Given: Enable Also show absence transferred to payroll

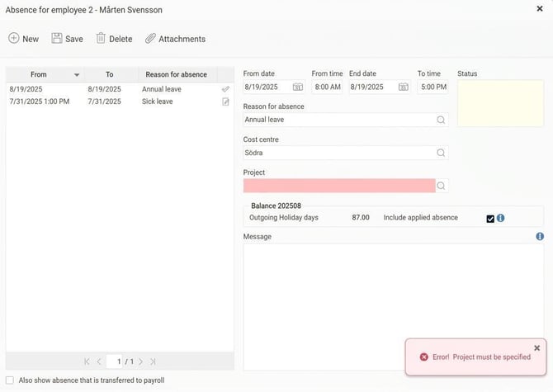Looking at the screenshot, I should tap(10, 380).
